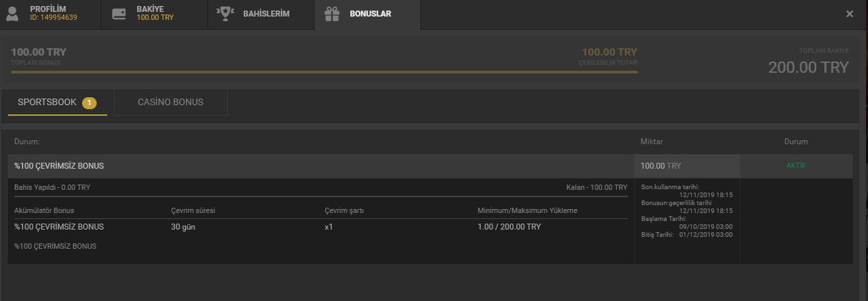Viewport: 868px width, 301px height.
Task: Click the trophy icon beside Bahislerim
Action: coord(226,14)
